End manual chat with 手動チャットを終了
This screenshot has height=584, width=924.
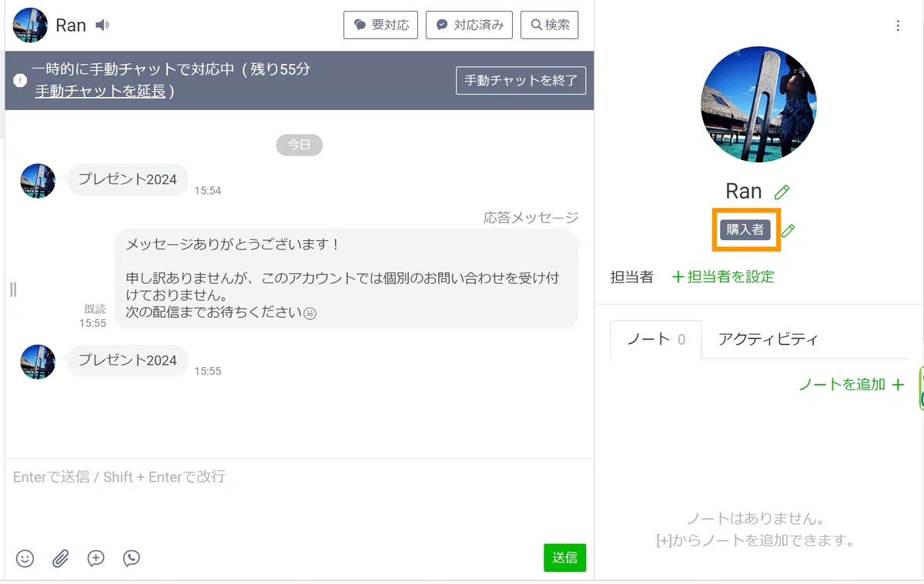[521, 80]
